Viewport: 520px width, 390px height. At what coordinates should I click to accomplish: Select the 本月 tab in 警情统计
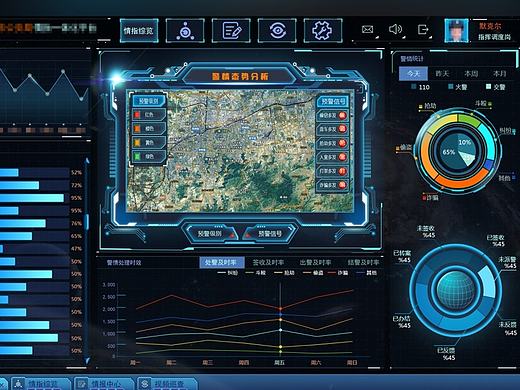click(500, 73)
